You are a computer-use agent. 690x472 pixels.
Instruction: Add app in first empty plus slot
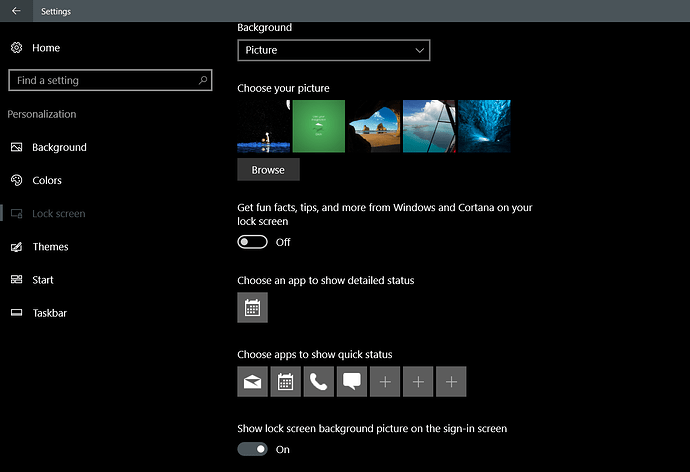pos(385,381)
